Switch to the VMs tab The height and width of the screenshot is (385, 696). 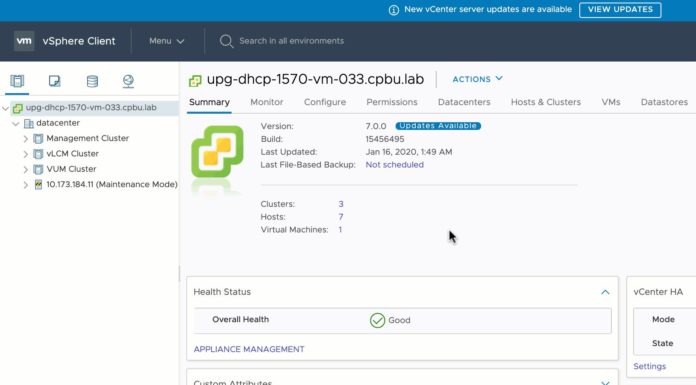point(611,102)
